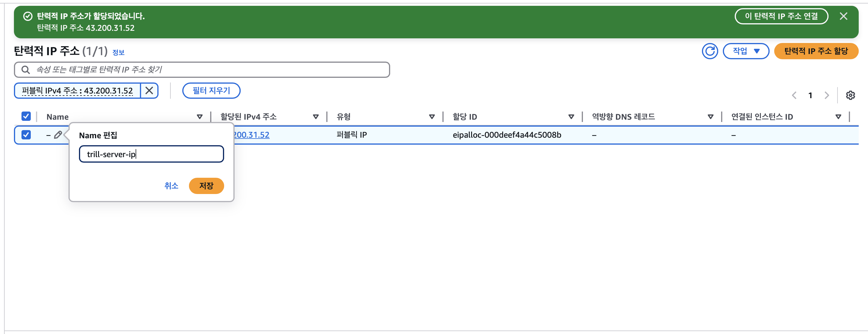Viewport: 868px width, 334px height.
Task: Click the pencil edit Name icon
Action: coord(58,135)
